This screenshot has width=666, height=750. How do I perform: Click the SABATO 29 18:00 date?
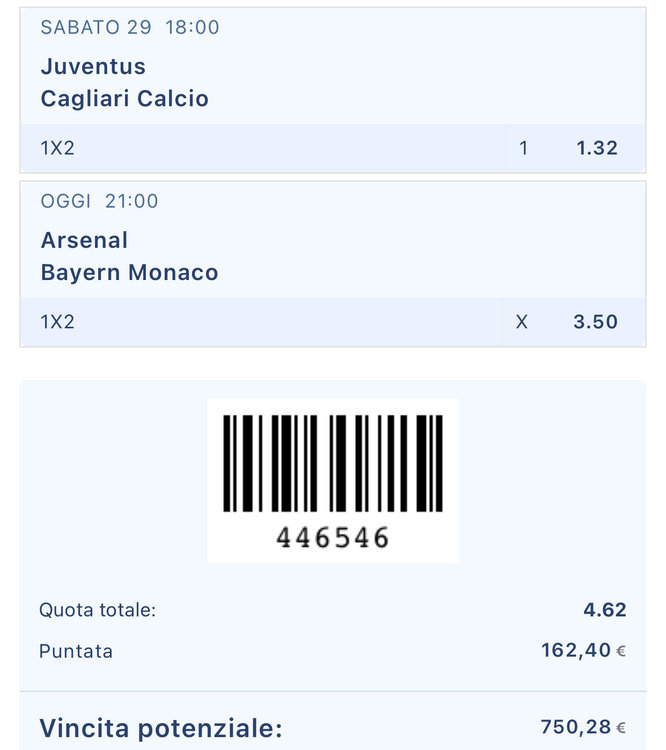130,27
